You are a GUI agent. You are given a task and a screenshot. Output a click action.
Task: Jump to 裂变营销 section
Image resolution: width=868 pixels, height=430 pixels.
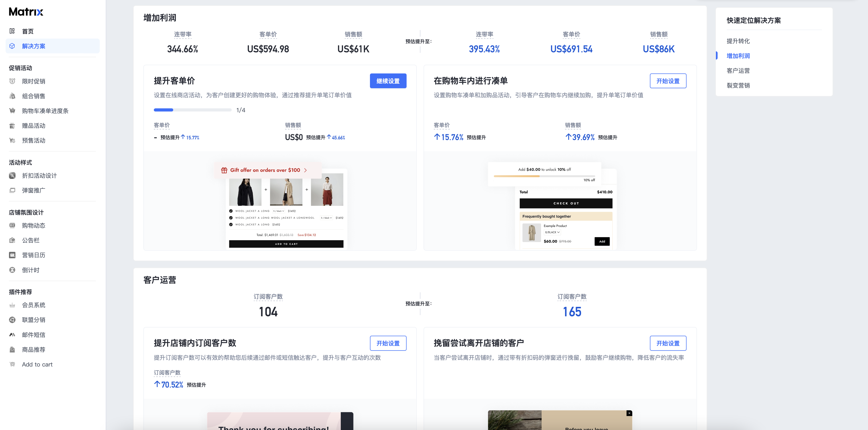click(738, 86)
